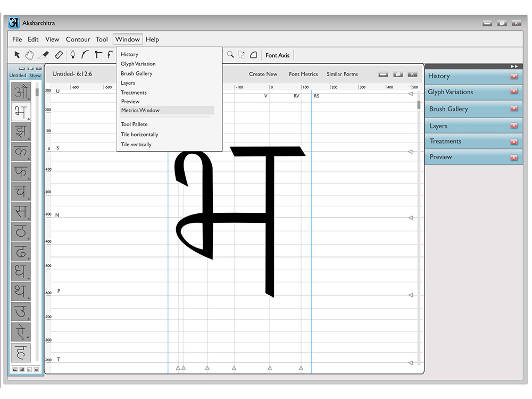This screenshot has width=532, height=399.
Task: Open the Font Axis toolbar option
Action: 277,55
